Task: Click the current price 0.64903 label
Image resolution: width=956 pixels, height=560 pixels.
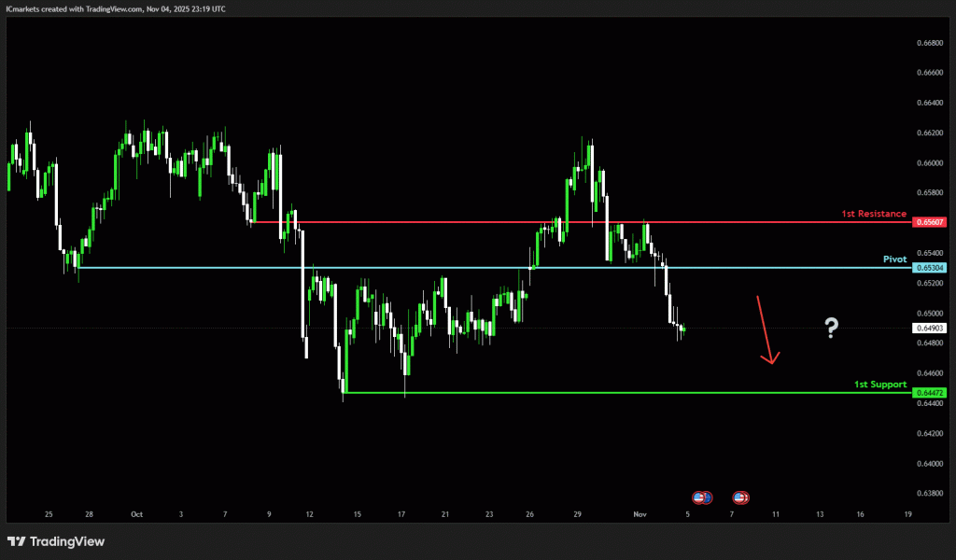Action: tap(931, 328)
